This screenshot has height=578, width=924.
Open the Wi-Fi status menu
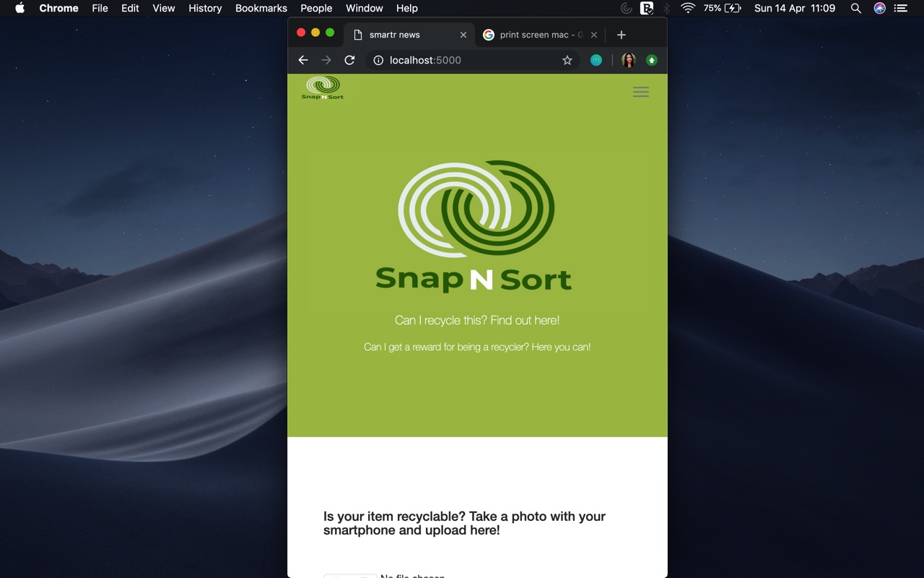click(x=688, y=8)
